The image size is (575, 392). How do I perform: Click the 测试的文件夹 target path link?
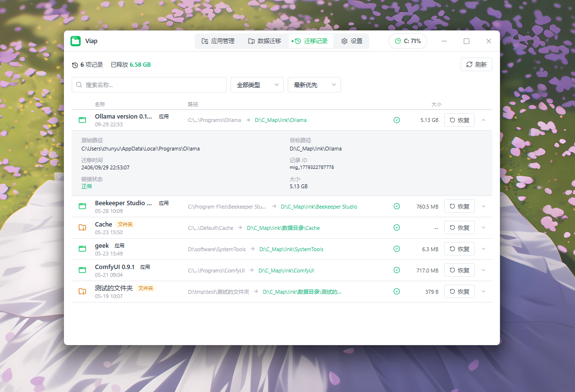tap(302, 292)
